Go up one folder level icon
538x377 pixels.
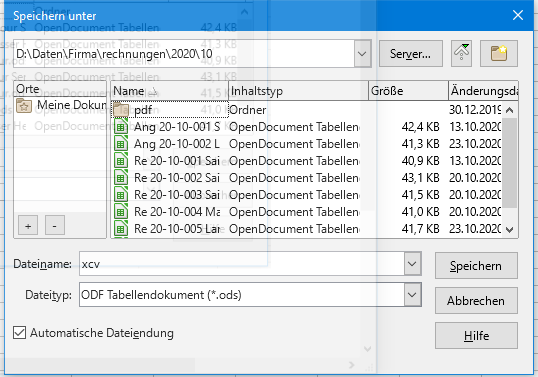(461, 54)
